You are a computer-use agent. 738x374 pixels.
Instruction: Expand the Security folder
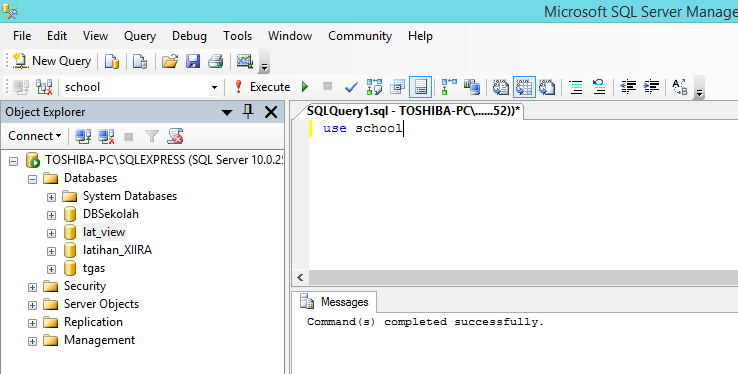32,287
